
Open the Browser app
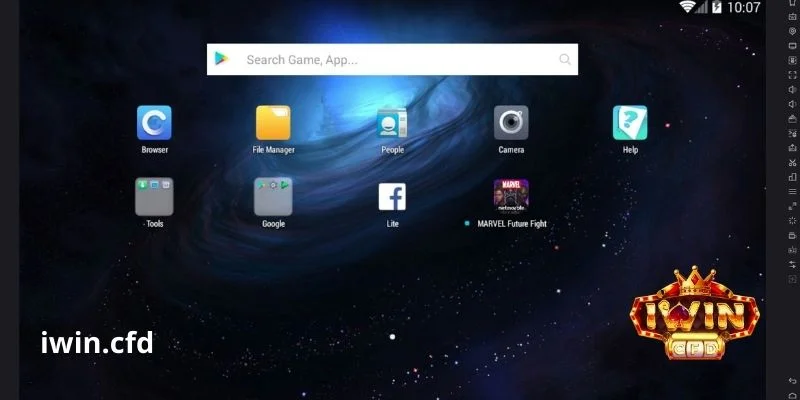[x=154, y=123]
